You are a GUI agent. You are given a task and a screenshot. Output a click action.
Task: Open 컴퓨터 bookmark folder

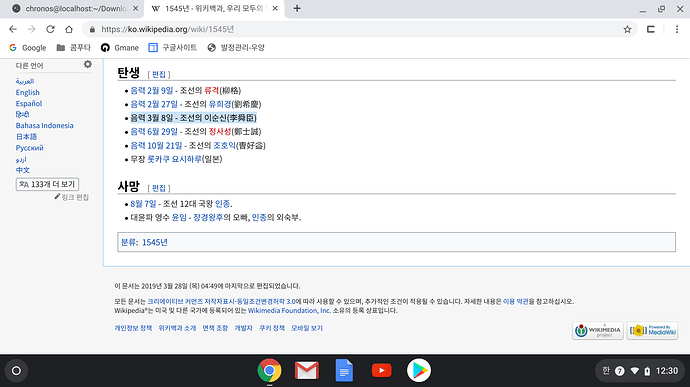73,48
